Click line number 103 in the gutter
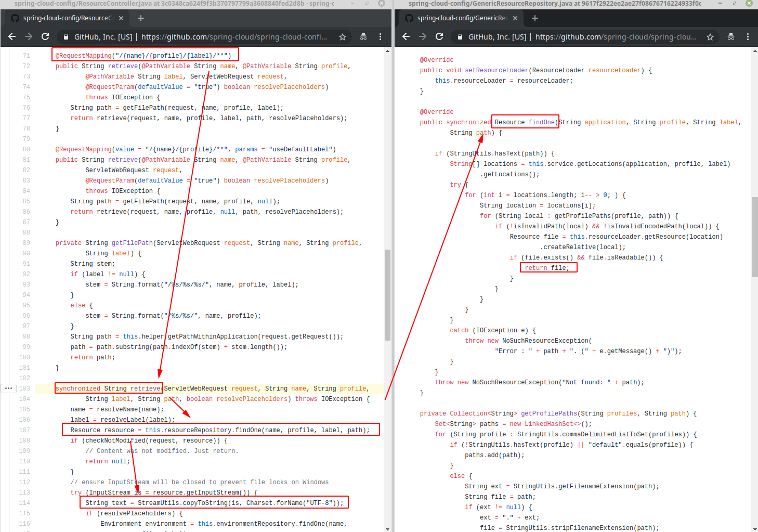The width and height of the screenshot is (758, 532). [x=24, y=388]
